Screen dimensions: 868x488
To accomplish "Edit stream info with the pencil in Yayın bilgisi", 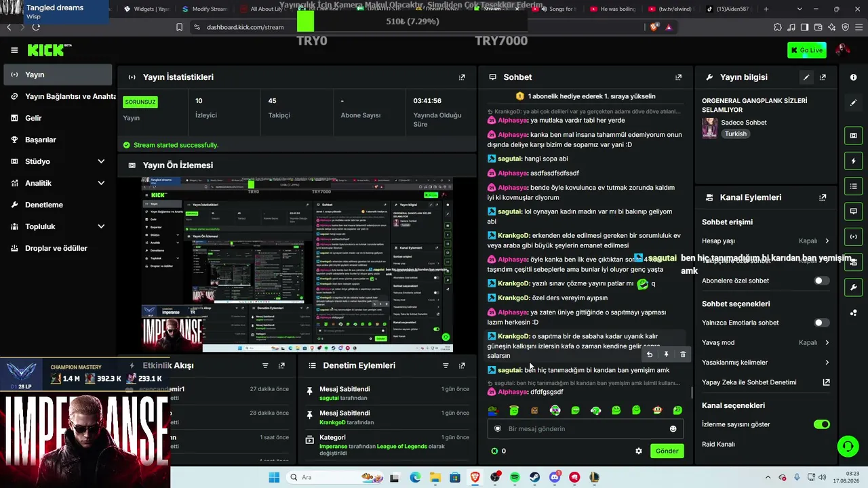I will click(x=806, y=77).
